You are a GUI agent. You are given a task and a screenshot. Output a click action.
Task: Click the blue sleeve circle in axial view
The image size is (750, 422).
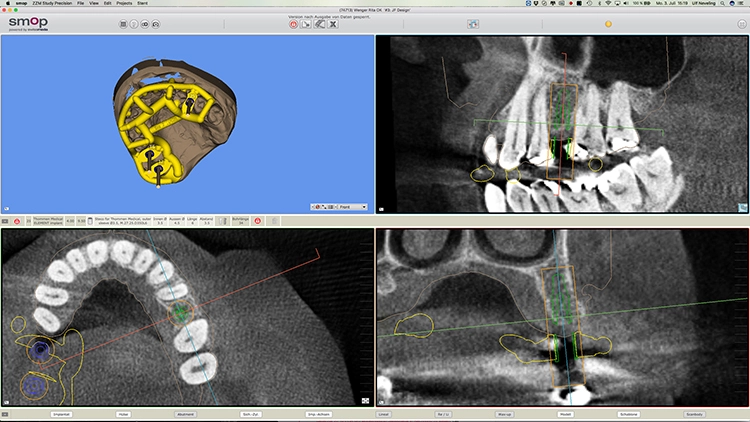pos(40,350)
